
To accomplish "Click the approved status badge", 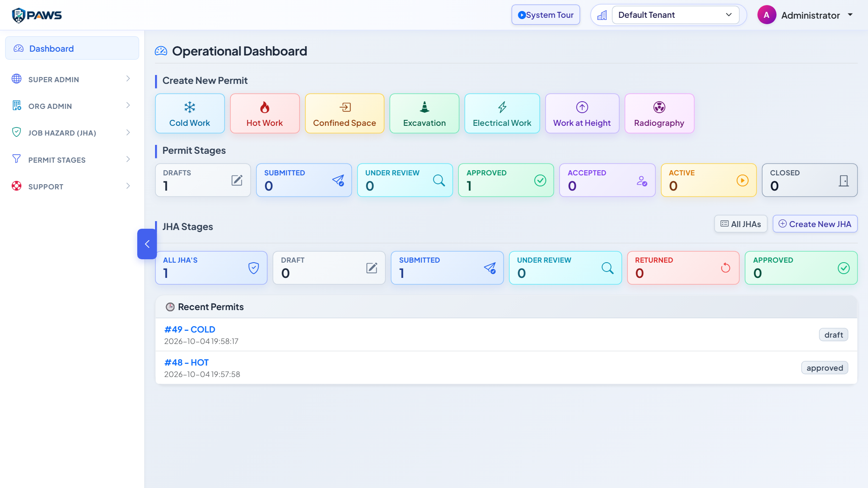I will [824, 368].
